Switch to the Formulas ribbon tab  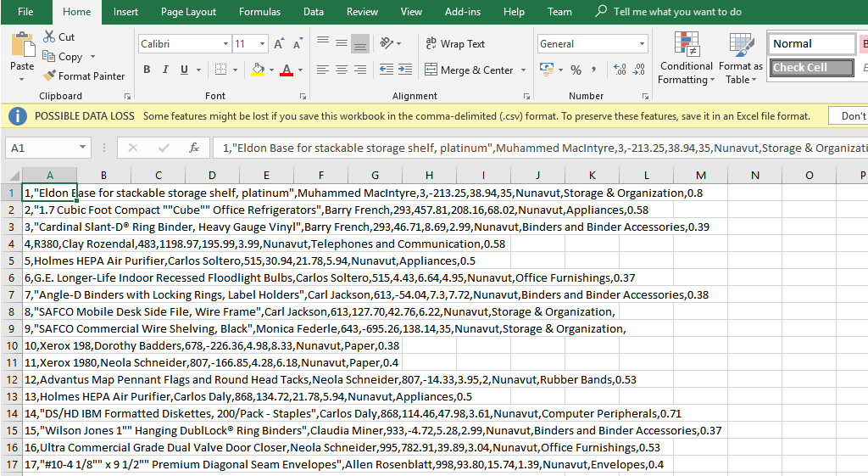tap(259, 12)
